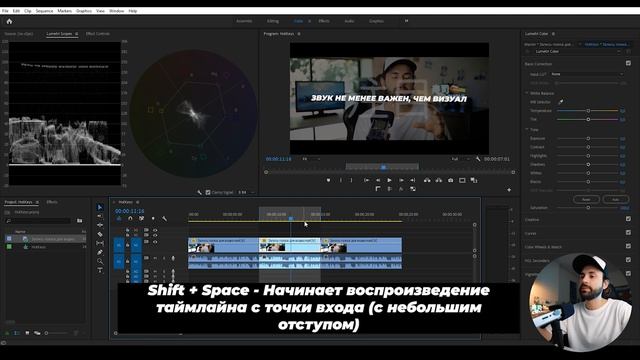Toggle Basic Correction checkbox
Image resolution: width=640 pixels, height=360 pixels.
pyautogui.click(x=628, y=63)
